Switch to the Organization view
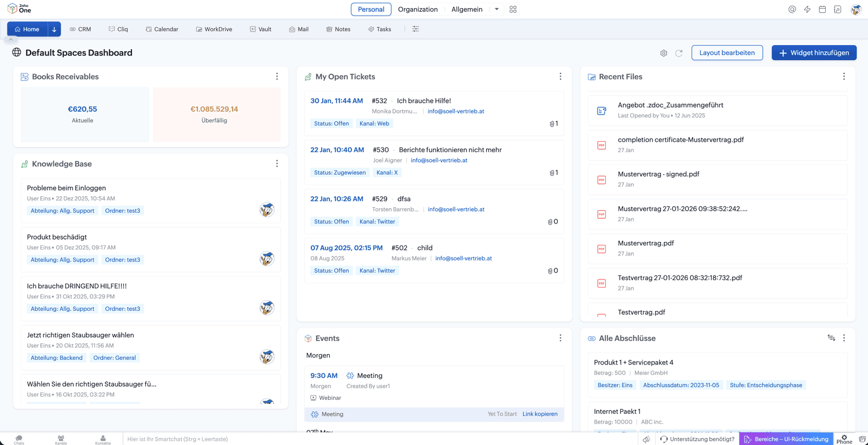 (x=418, y=9)
